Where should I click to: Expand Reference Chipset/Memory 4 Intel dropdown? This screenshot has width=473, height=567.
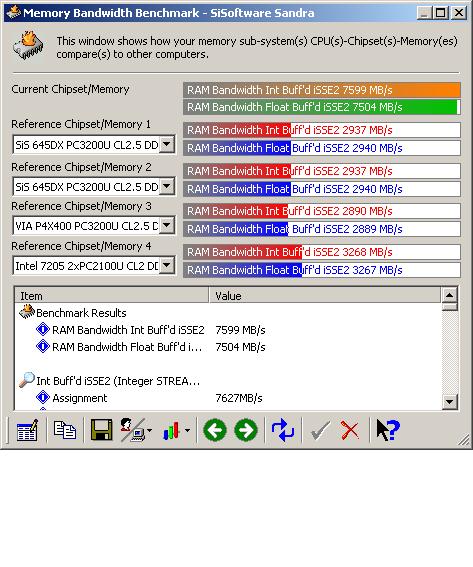167,266
